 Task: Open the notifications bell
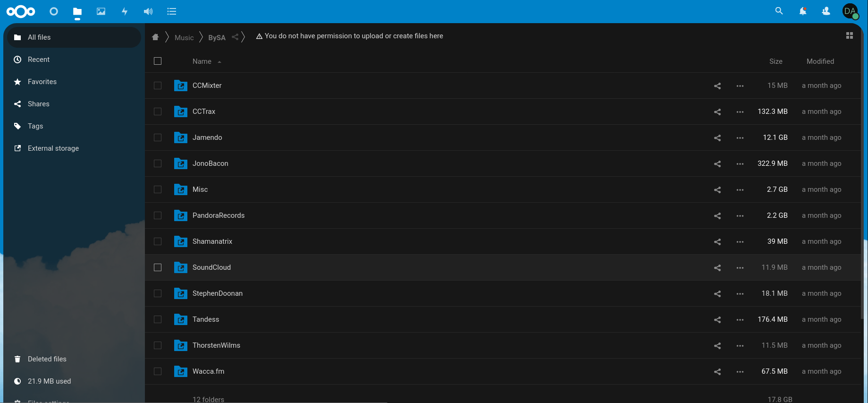[802, 11]
